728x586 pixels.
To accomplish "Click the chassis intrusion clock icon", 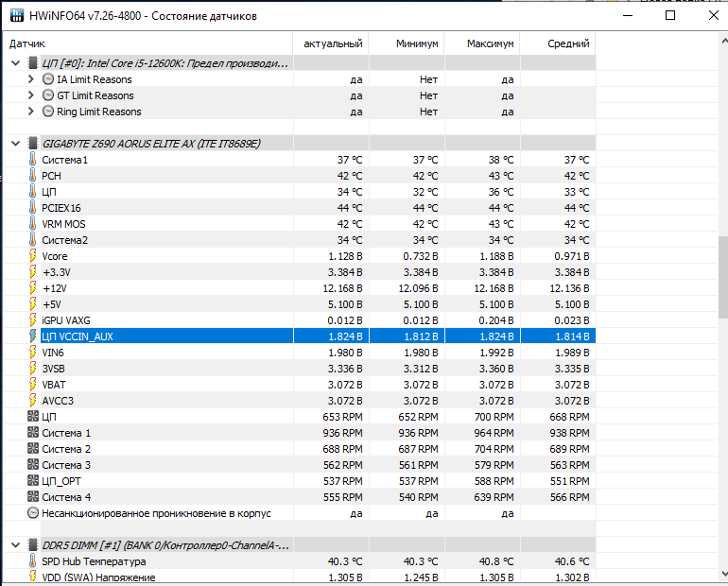I will (x=33, y=513).
